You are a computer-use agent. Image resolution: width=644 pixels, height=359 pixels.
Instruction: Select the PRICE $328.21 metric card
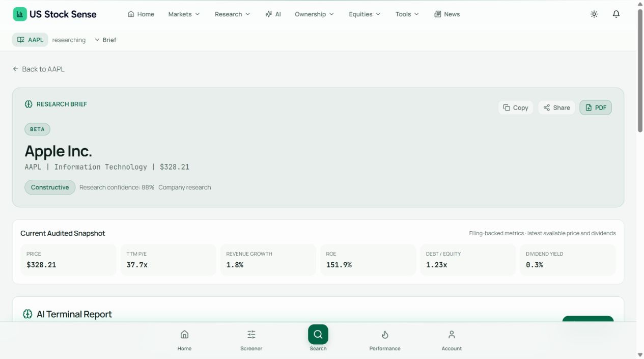click(x=69, y=260)
